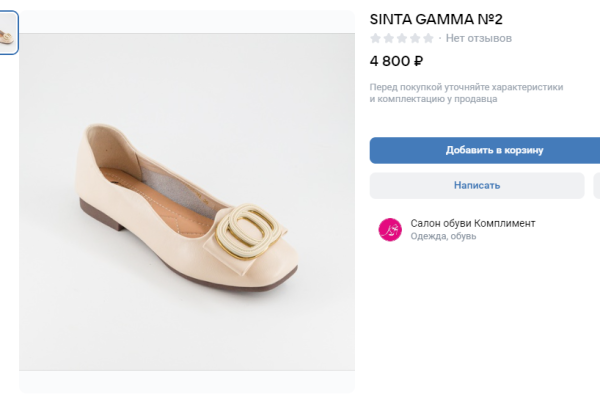Select the fourth rating star
The image size is (600, 400).
click(415, 38)
